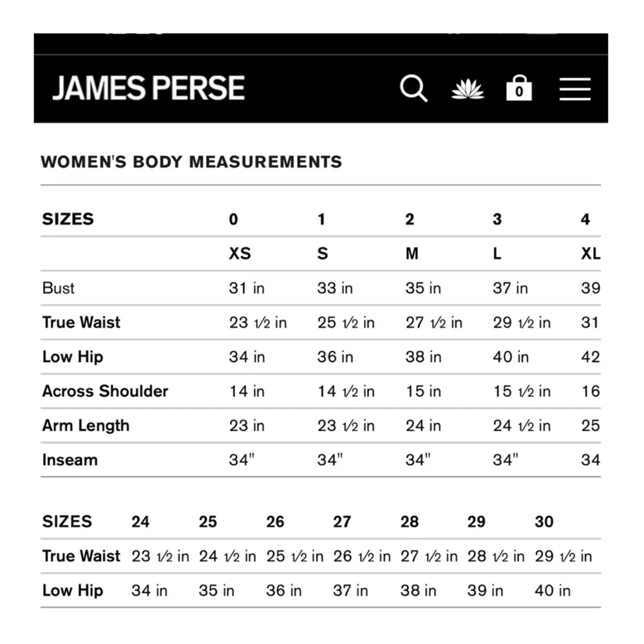Click the Arm Length row label
Viewport: 644px width, 644px height.
(x=86, y=426)
